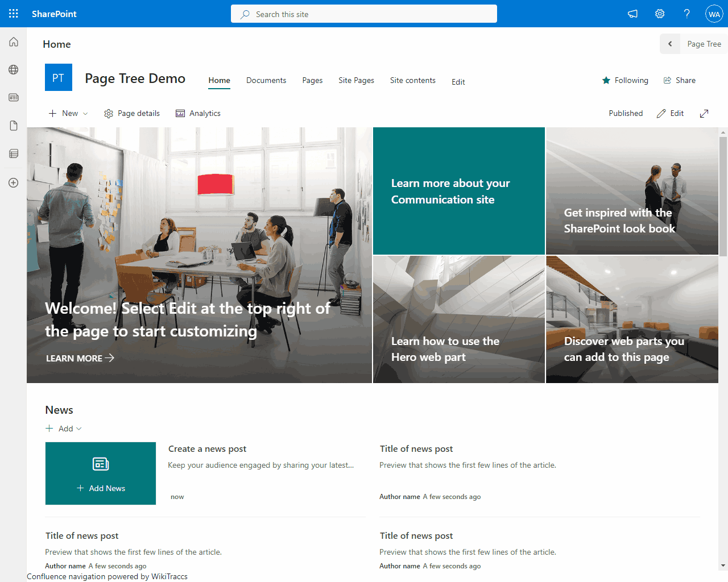Click the Share site icon
This screenshot has height=582, width=728.
[667, 80]
